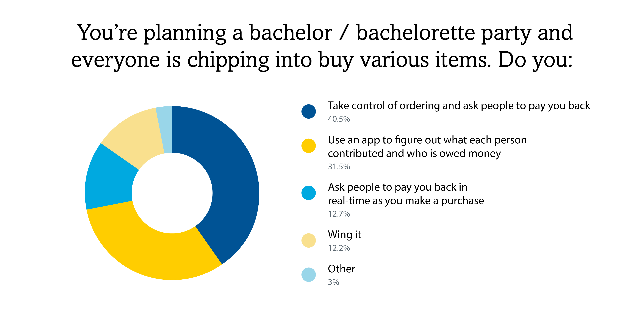Click the cyan legend dot

pos(308,193)
